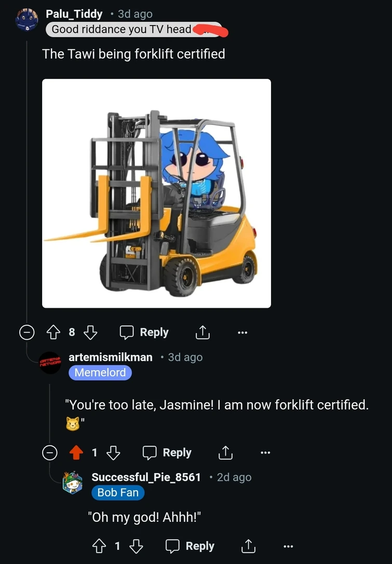Screen dimensions: 392x564
Task: Open more options on Palu_Tiddy's comment
Action: click(242, 333)
